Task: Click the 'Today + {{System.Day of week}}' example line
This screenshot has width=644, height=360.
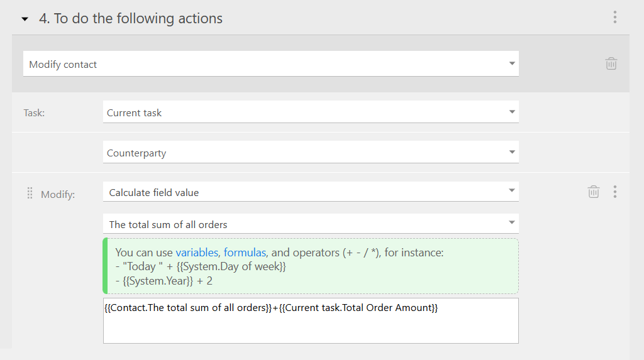Action: tap(201, 267)
